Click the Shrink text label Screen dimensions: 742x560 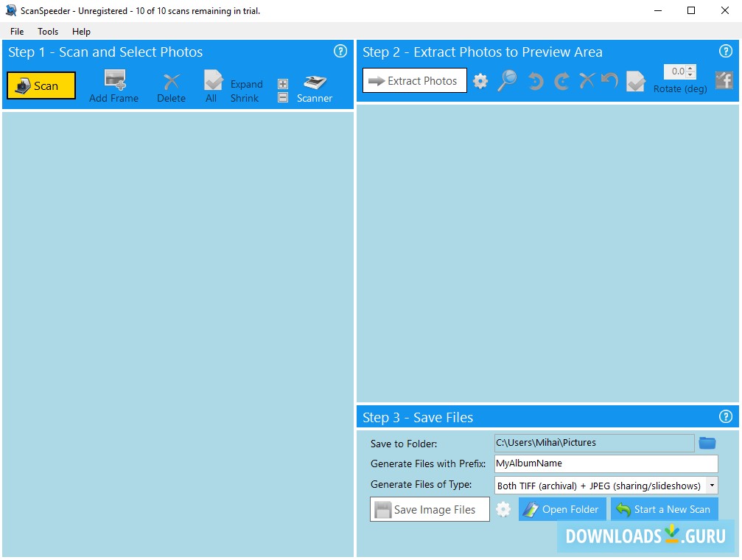245,98
